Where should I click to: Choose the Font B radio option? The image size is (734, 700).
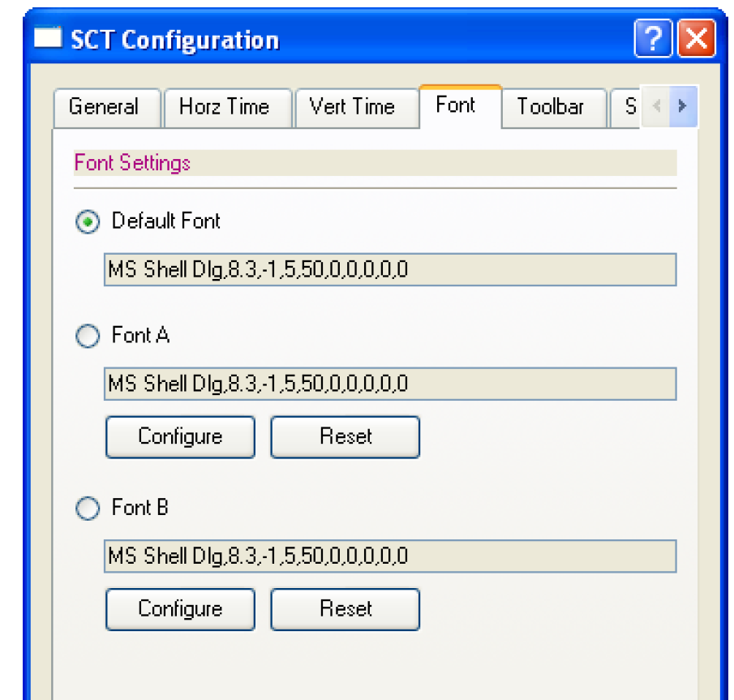88,508
